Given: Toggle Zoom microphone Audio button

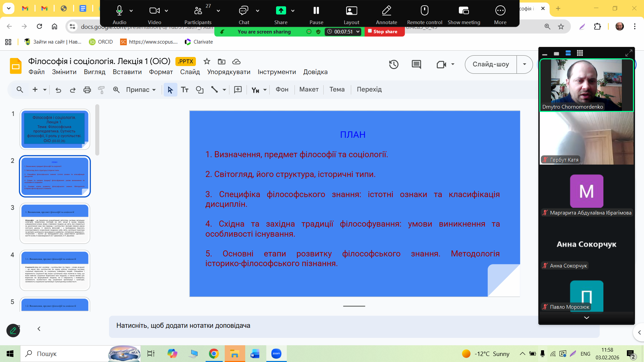Looking at the screenshot, I should coord(119,14).
